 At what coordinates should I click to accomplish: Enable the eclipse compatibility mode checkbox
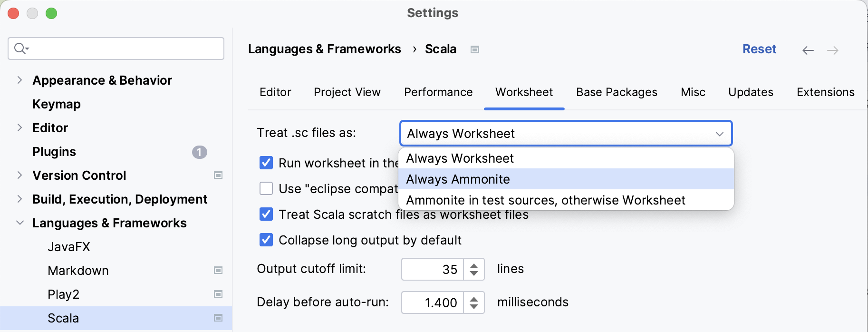(x=266, y=189)
